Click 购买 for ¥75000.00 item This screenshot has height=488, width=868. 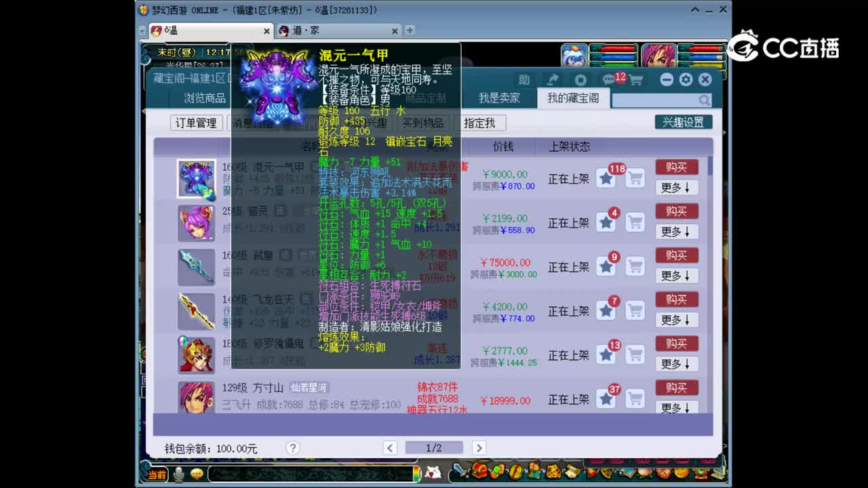point(677,255)
